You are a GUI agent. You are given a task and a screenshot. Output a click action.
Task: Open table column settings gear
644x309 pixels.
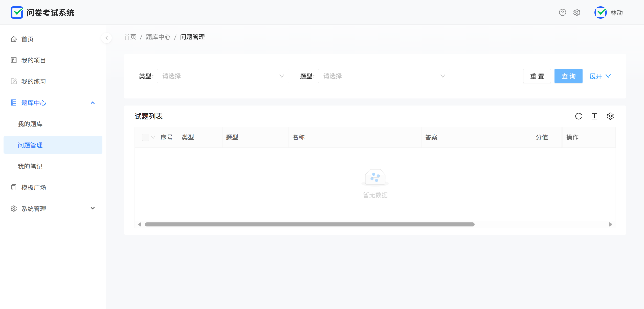pos(610,116)
